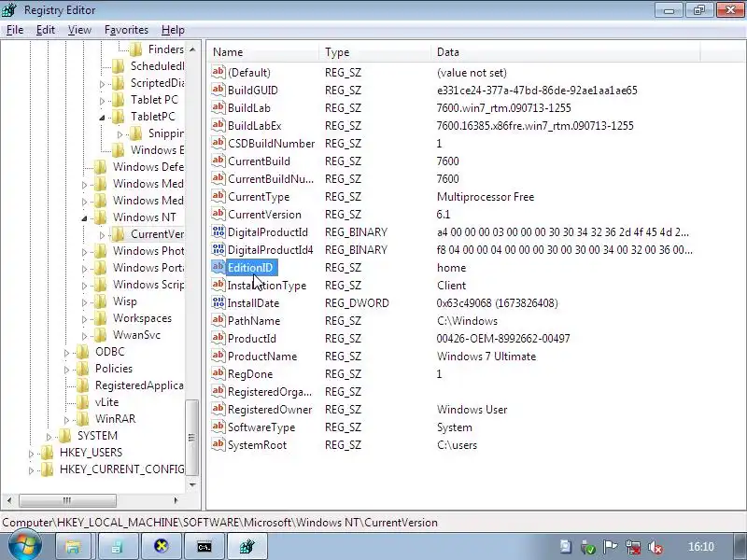Select the CurrentBuild value
This screenshot has height=560, width=747.
tap(259, 161)
